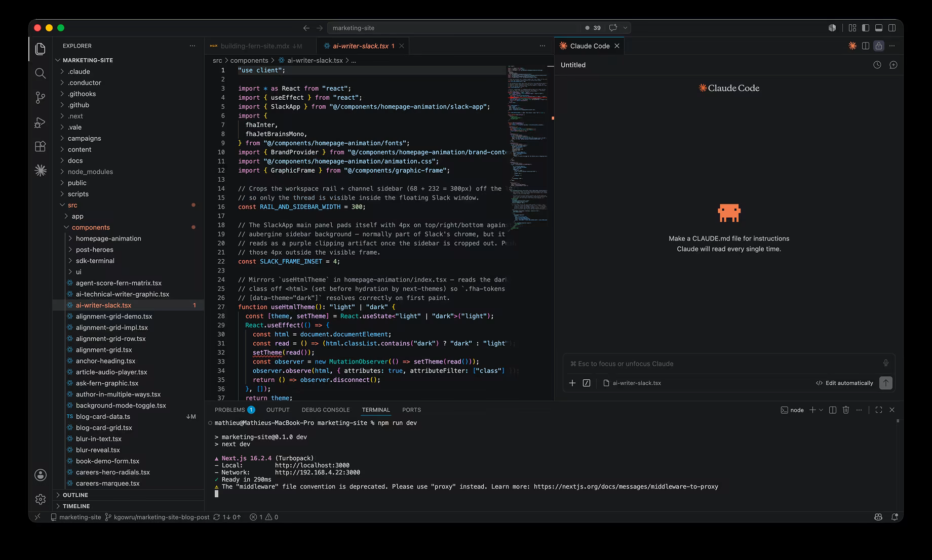The image size is (932, 560).
Task: Toggle Primary Side Bar layout icon
Action: coord(866,28)
